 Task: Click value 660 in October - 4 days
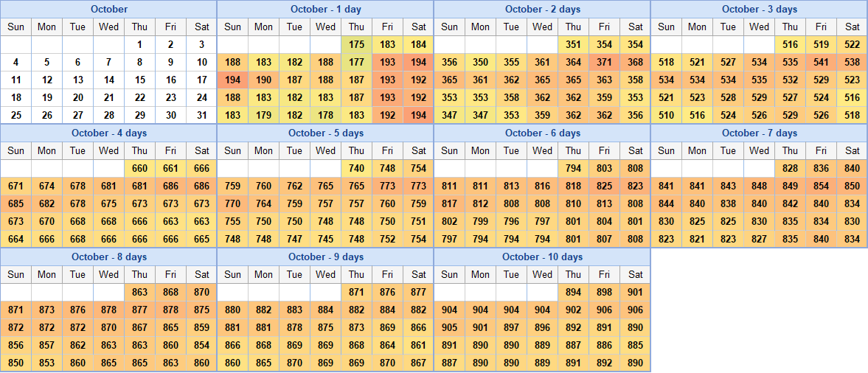click(x=139, y=168)
